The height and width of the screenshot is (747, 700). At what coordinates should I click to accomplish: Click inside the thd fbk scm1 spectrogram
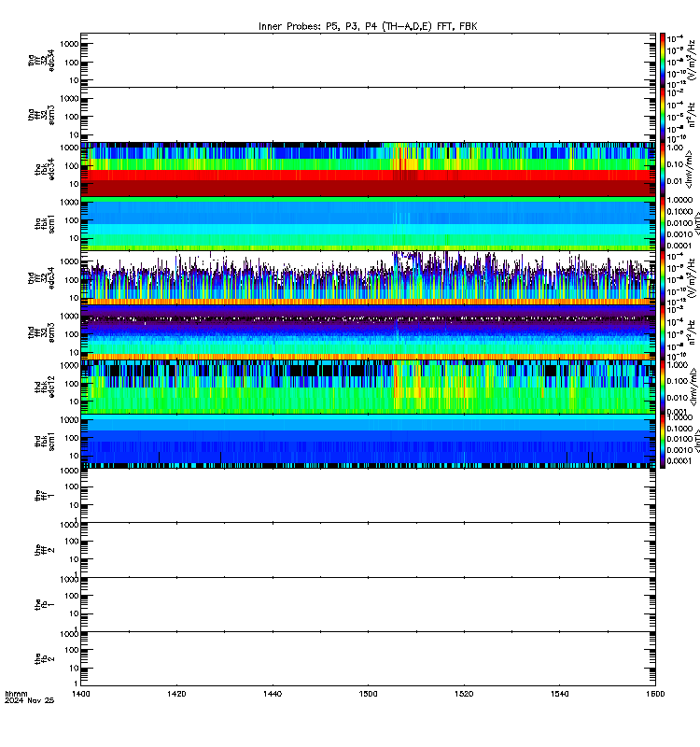click(368, 441)
